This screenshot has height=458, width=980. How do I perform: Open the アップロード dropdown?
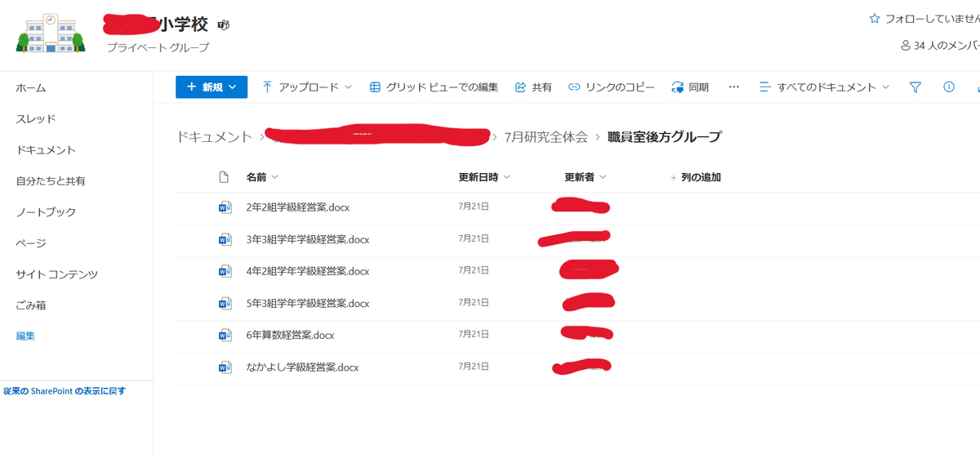(x=307, y=87)
